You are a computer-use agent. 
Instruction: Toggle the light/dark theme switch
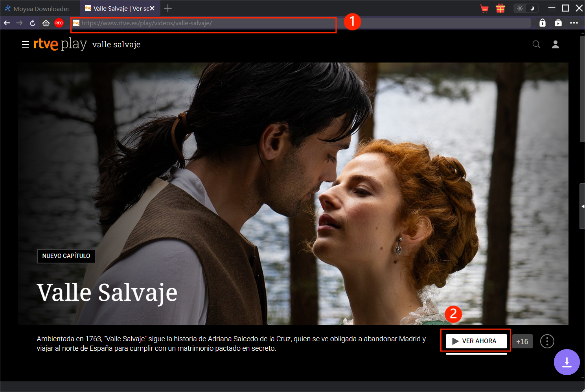point(526,8)
